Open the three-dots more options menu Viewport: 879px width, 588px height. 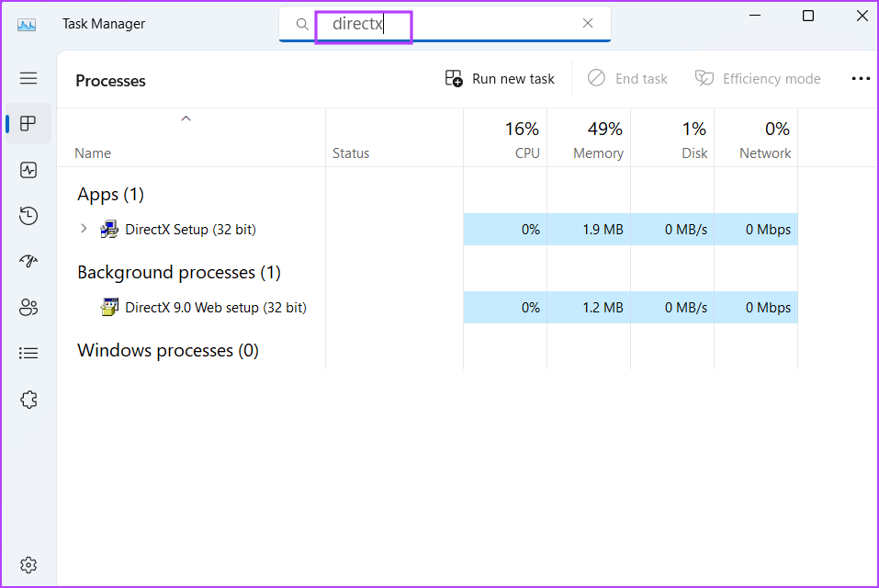point(861,79)
